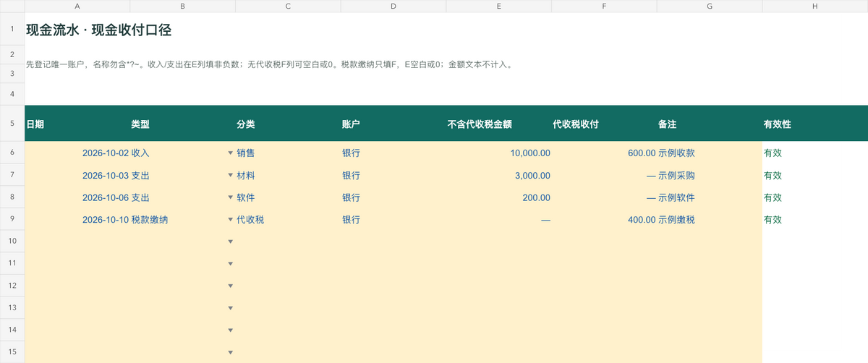Image resolution: width=868 pixels, height=363 pixels.
Task: Select the 销售 category cell
Action: point(288,153)
